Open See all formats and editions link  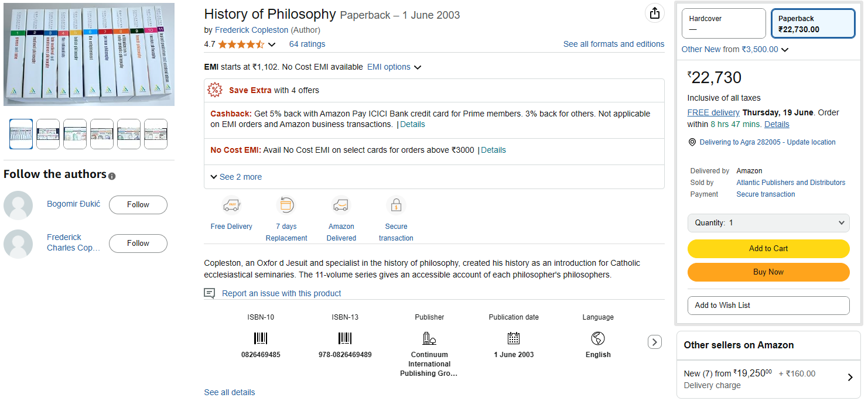[613, 44]
